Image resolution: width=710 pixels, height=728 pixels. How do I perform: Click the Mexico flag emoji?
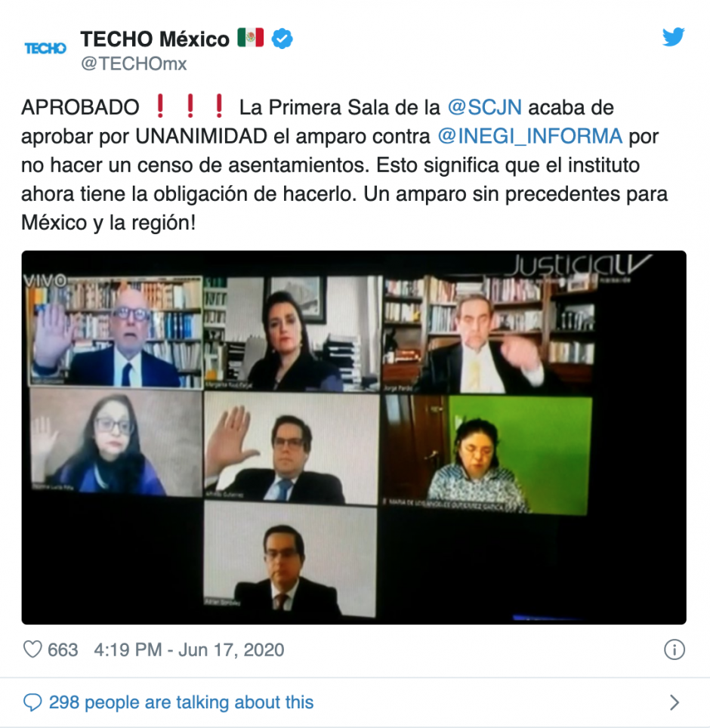coord(251,38)
